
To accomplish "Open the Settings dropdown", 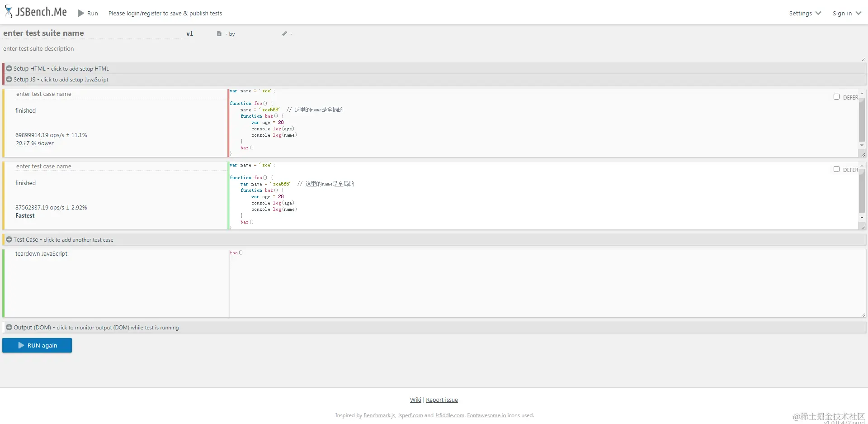I will coord(805,13).
